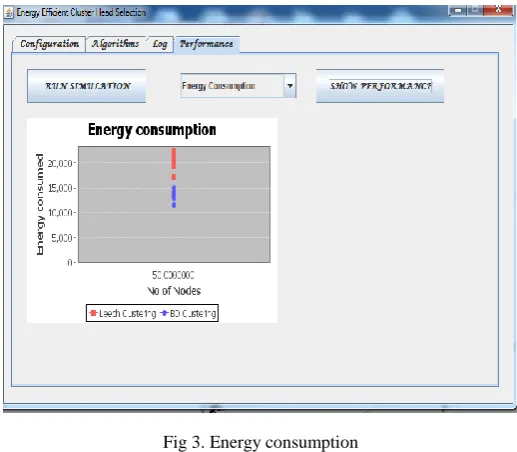Viewport: 517px width, 452px height.
Task: Click the 5,000 axis tick label
Action: coord(62,238)
